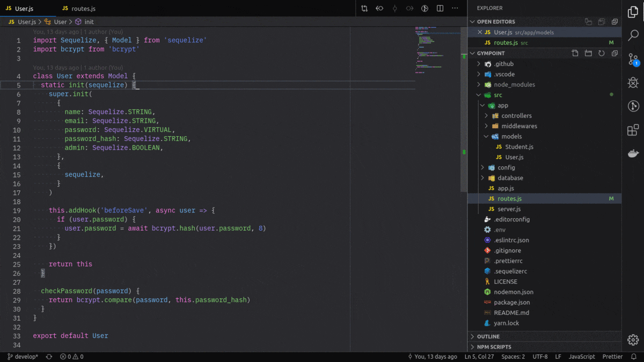
Task: Click Prettier in the status bar
Action: tap(612, 357)
